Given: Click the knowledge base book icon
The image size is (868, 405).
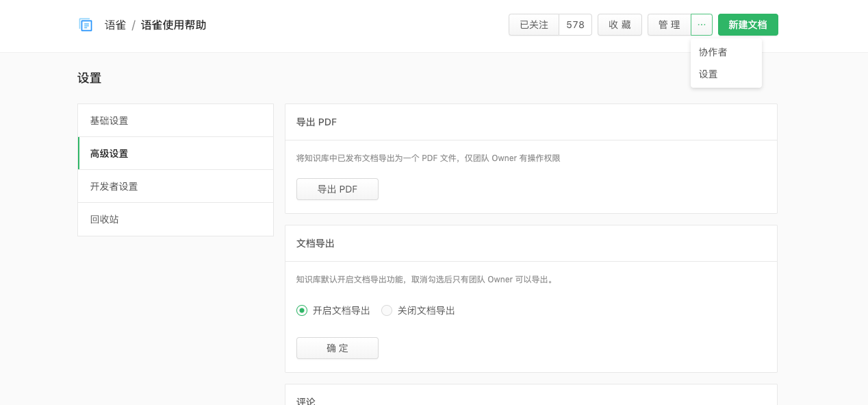Looking at the screenshot, I should (x=86, y=25).
